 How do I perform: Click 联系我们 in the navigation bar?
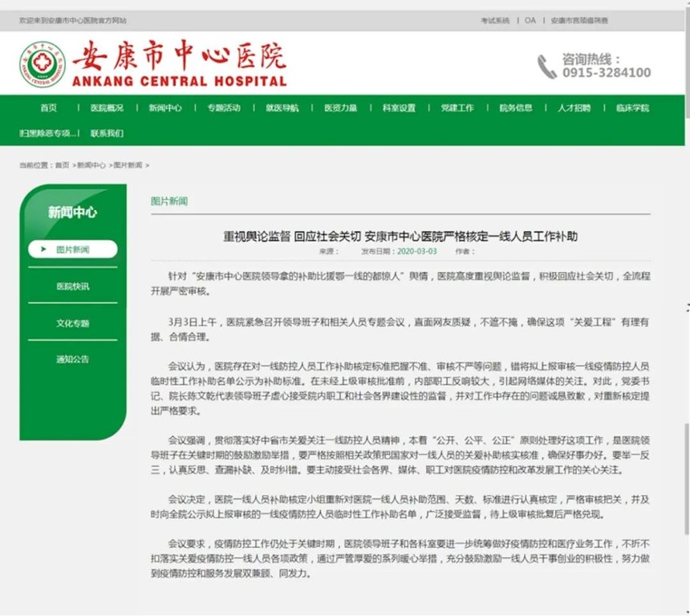(x=107, y=133)
